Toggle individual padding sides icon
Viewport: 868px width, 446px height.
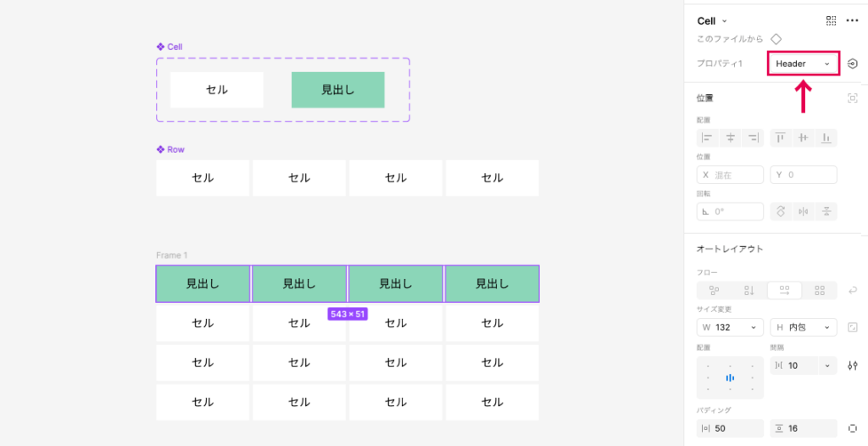[x=853, y=428]
